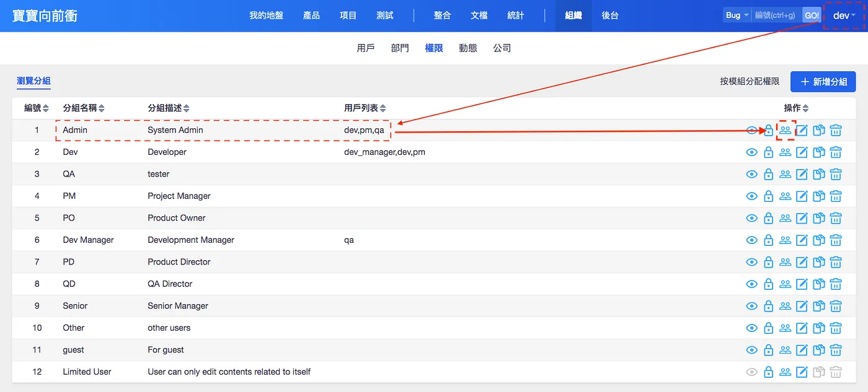The image size is (868, 392).
Task: View permissions of the PD group
Action: pos(751,262)
